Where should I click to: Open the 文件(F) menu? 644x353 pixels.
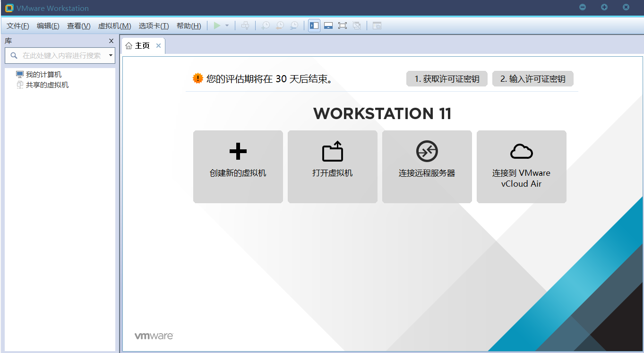coord(17,26)
